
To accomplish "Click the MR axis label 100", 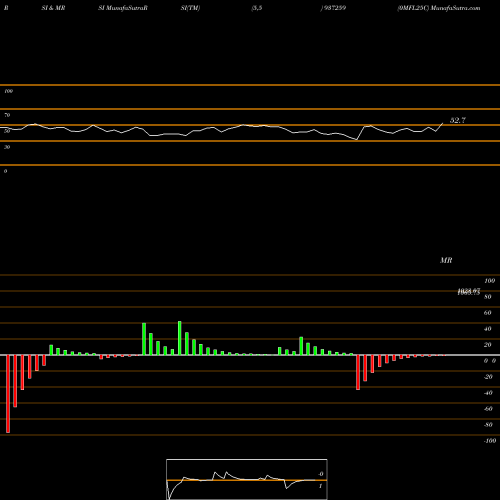I will (490, 281).
